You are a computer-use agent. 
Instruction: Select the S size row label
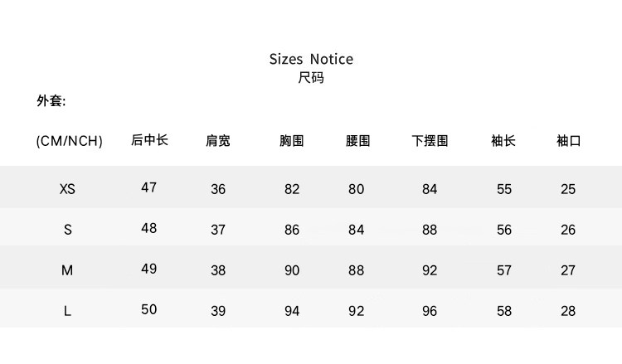68,230
